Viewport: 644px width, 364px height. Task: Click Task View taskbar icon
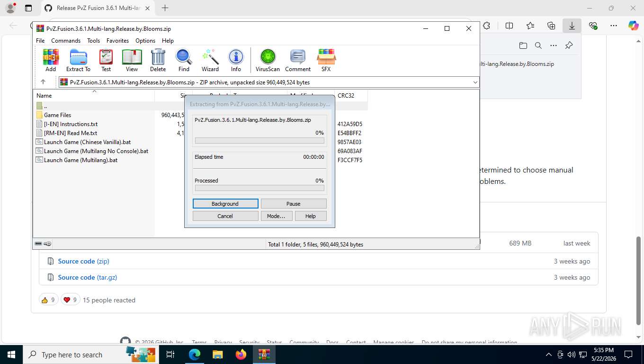[x=170, y=355]
